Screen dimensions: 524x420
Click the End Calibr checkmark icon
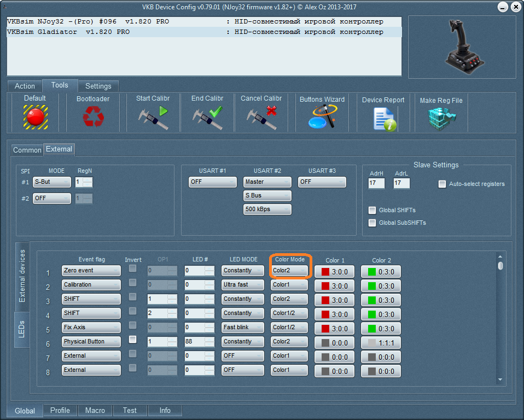[x=207, y=116]
